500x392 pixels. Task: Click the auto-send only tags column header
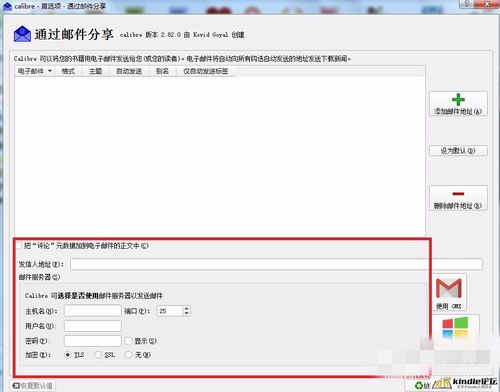pos(206,71)
